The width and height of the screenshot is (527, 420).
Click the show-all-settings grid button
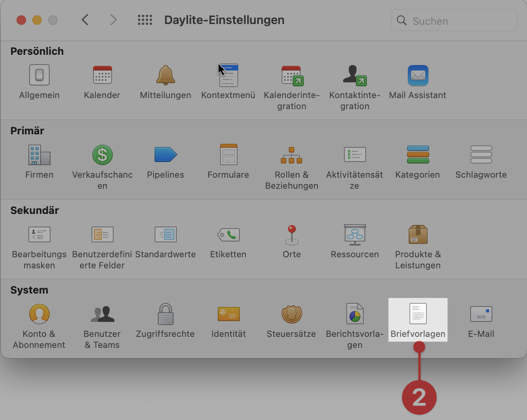coord(145,20)
